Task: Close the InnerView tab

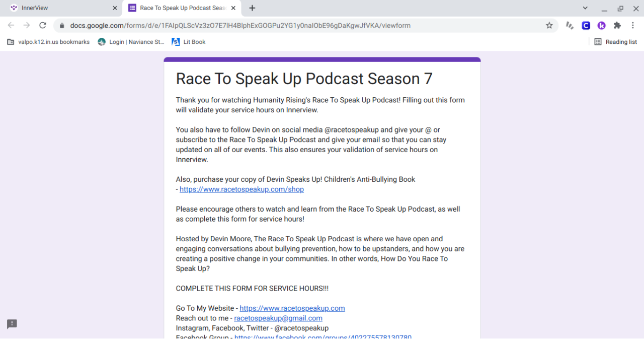Action: pos(115,8)
